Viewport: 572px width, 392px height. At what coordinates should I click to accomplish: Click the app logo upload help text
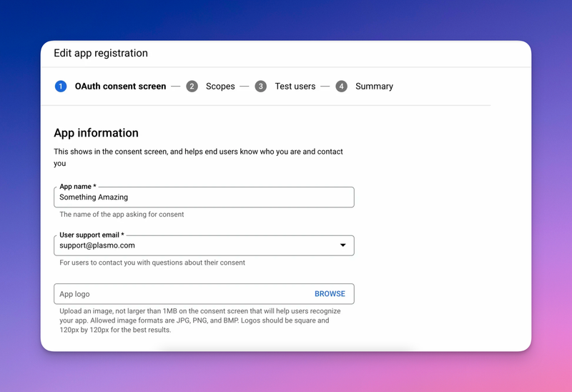pos(200,320)
